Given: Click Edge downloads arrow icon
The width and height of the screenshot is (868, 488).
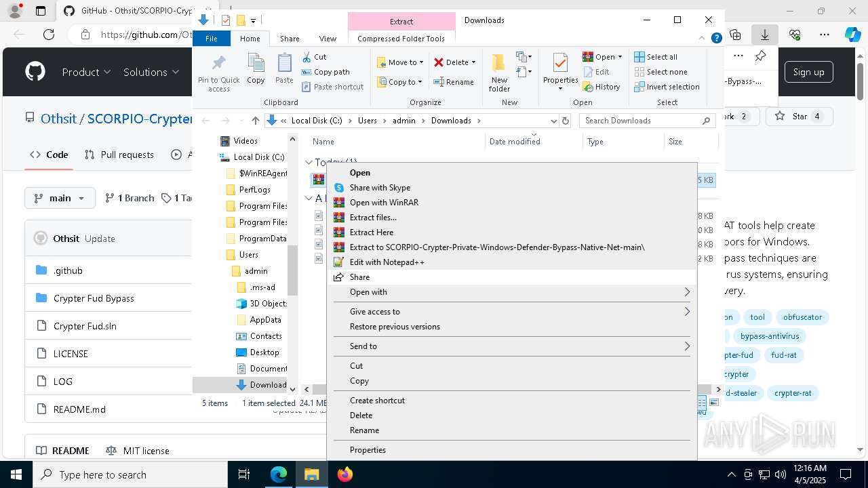Looking at the screenshot, I should [x=764, y=35].
